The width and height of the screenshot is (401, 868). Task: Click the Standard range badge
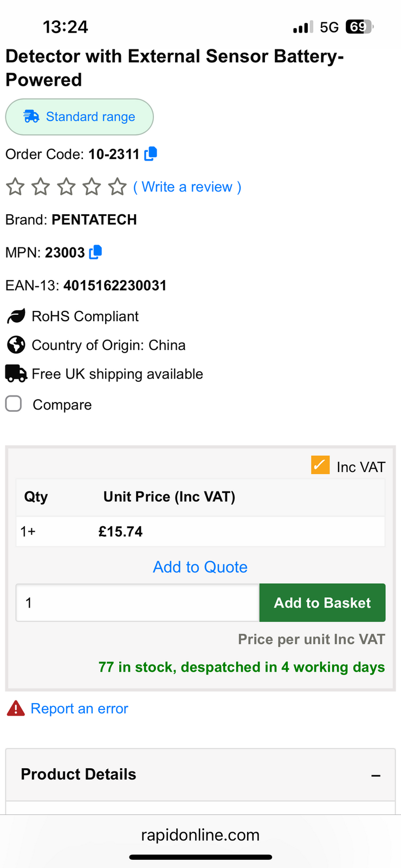80,117
